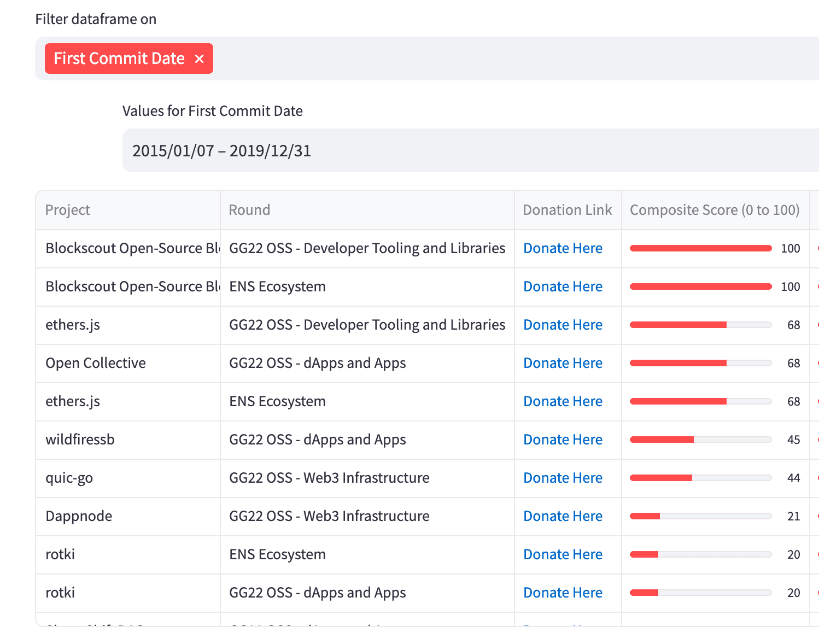Click Donate Here for Blockscout ENS Ecosystem row
This screenshot has width=819, height=644.
tap(563, 286)
